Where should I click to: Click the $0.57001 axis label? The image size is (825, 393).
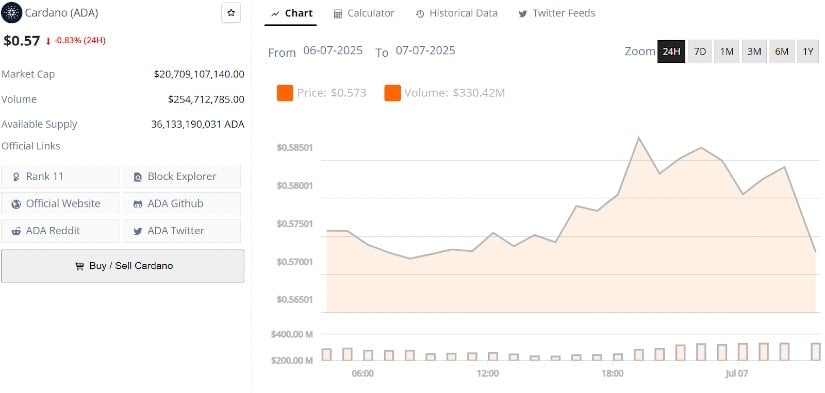point(295,261)
